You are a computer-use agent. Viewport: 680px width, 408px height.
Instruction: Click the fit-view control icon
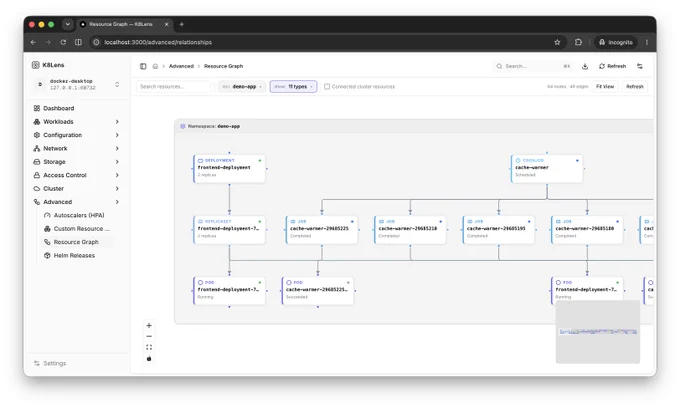coord(149,348)
